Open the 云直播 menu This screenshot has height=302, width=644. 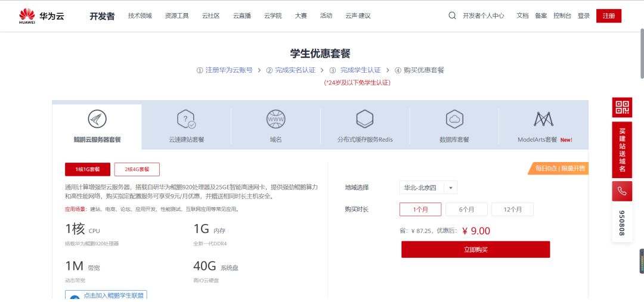[242, 16]
